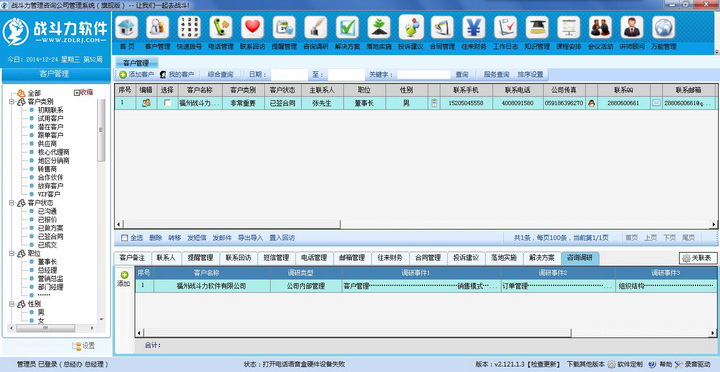Collapse the 客户类别 tree node
Viewport: 720px width, 372px height.
11,101
